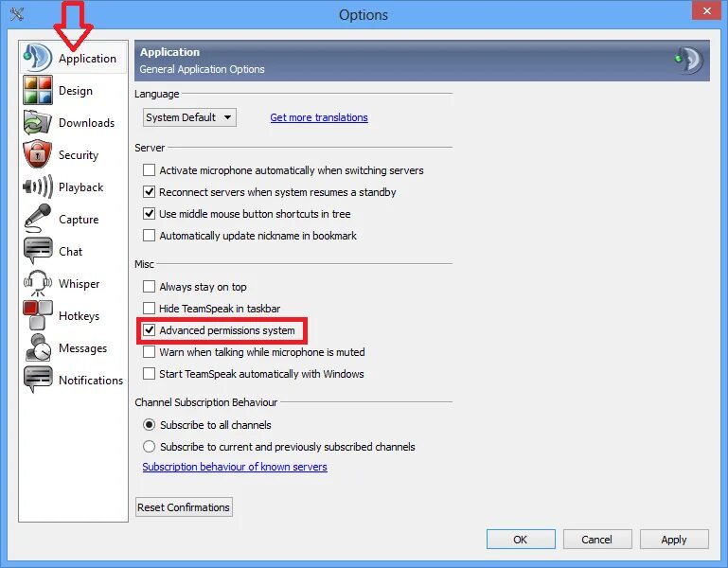
Task: Select the Security settings page
Action: point(73,154)
